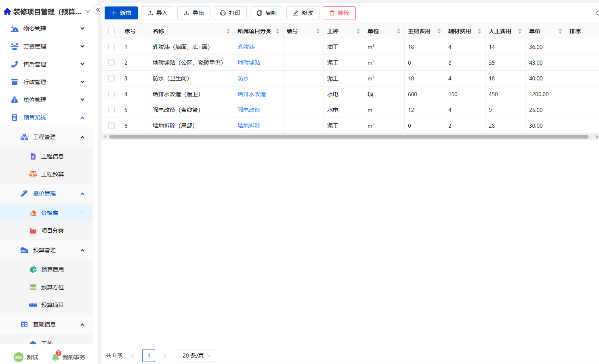Open the 防水 category link

click(x=243, y=78)
